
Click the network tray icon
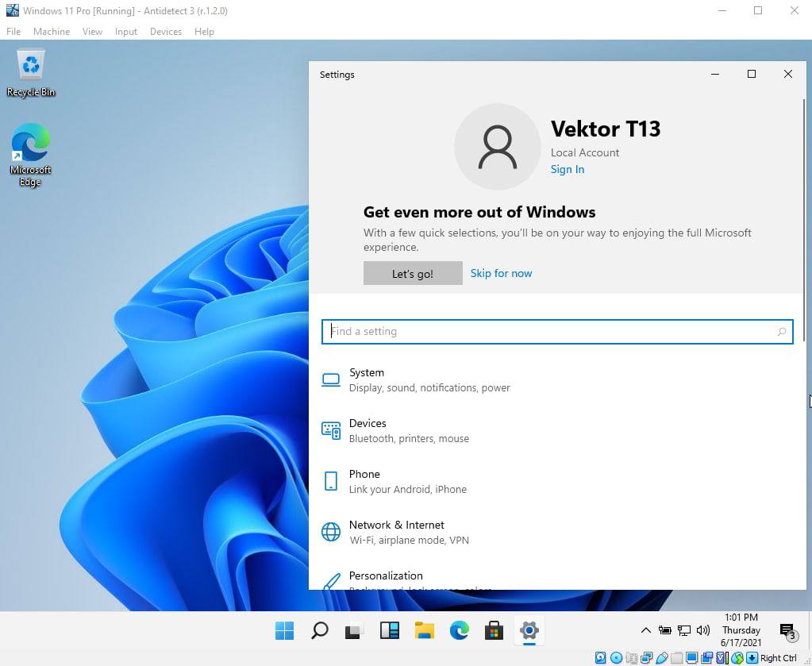click(x=684, y=630)
